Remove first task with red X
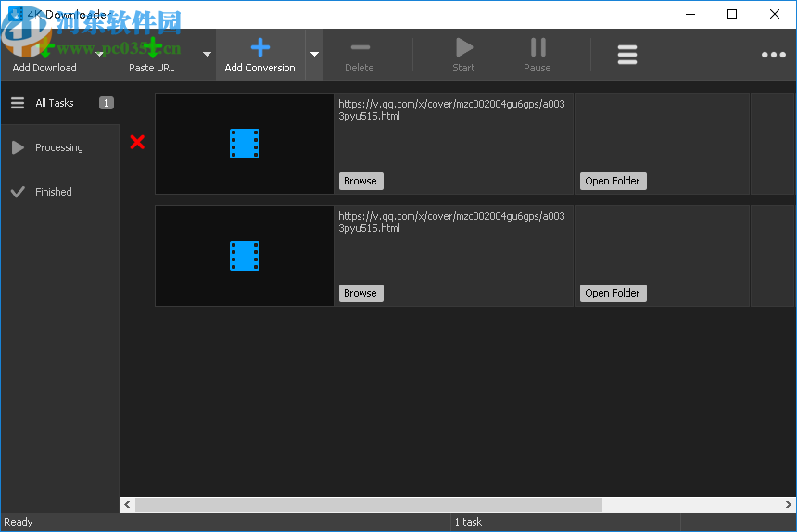Viewport: 797px width, 532px height. [x=137, y=142]
